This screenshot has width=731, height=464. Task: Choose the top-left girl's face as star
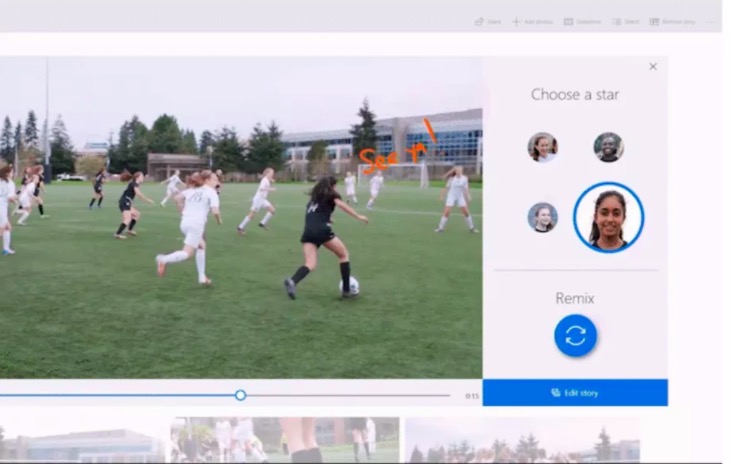coord(542,147)
